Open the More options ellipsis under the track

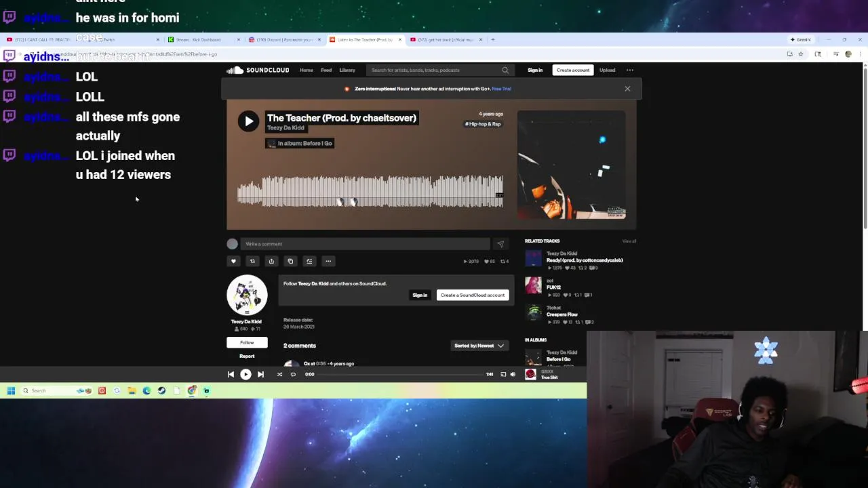point(328,261)
